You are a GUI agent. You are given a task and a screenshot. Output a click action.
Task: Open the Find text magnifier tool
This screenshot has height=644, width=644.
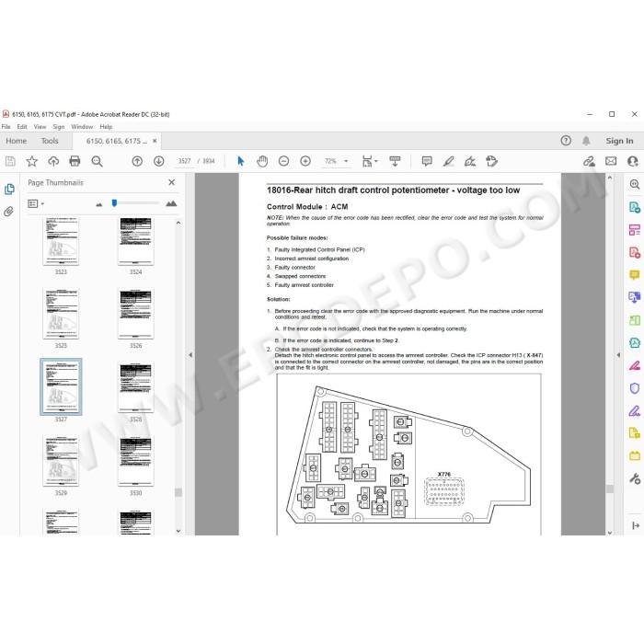(x=97, y=161)
